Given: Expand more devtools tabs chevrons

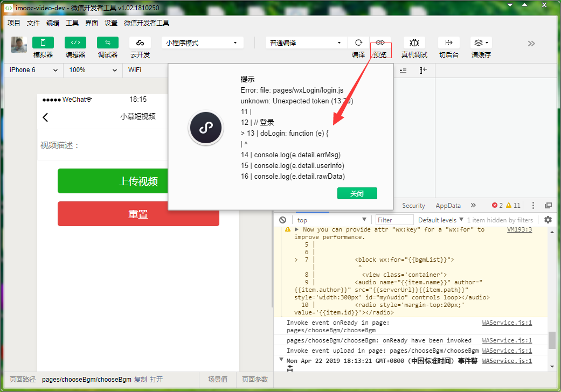Looking at the screenshot, I should click(x=473, y=205).
